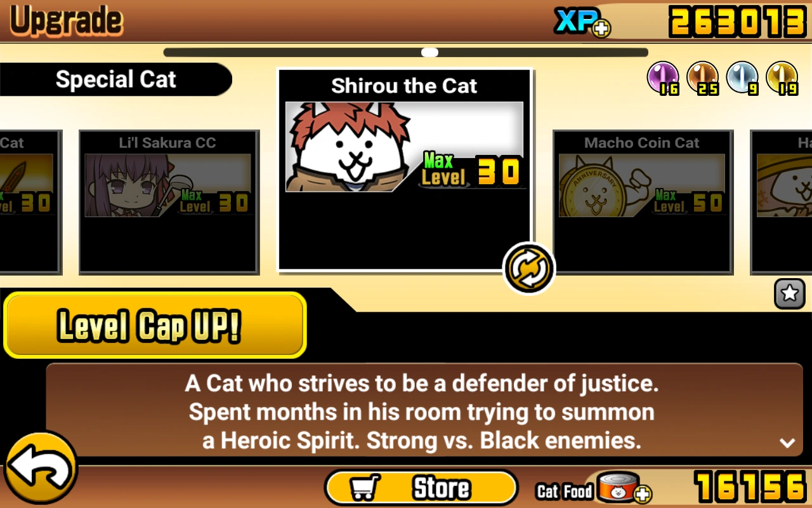
Task: Select the partially visible rightmost cat card
Action: coord(782,202)
